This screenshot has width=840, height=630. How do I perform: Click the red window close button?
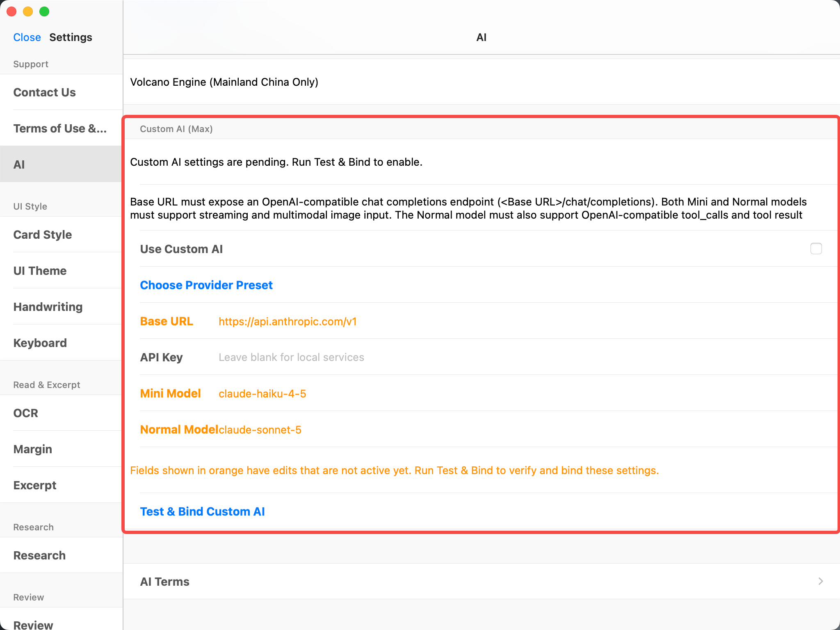11,11
